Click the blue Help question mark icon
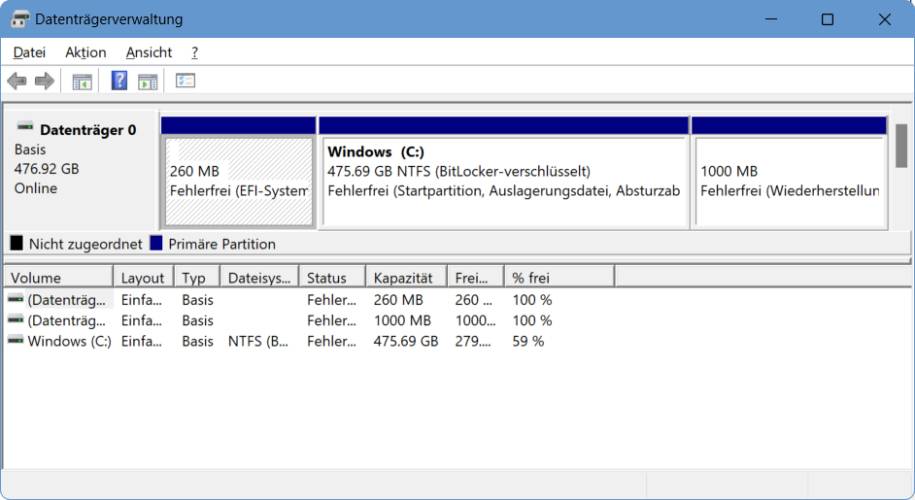Screen dimensions: 915x500 119,81
